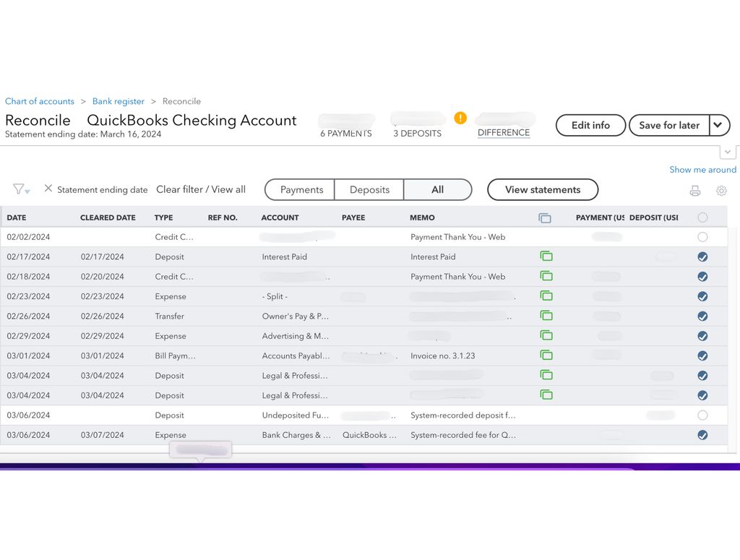740x560 pixels.
Task: Sort by the ACCOUNT column header
Action: (280, 217)
